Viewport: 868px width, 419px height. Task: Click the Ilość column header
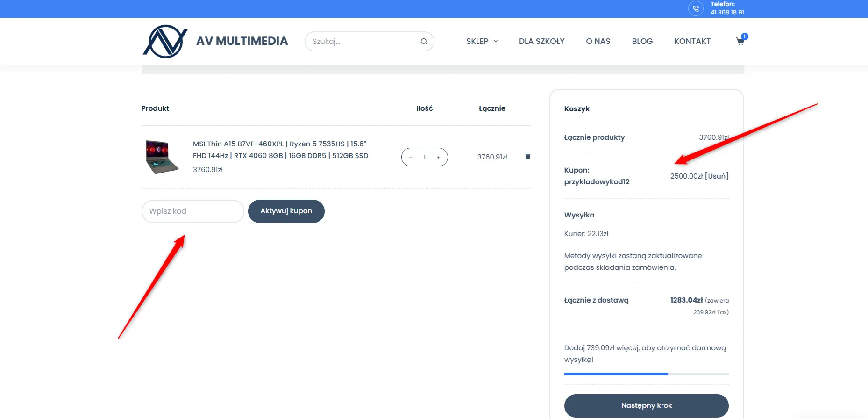(x=425, y=108)
